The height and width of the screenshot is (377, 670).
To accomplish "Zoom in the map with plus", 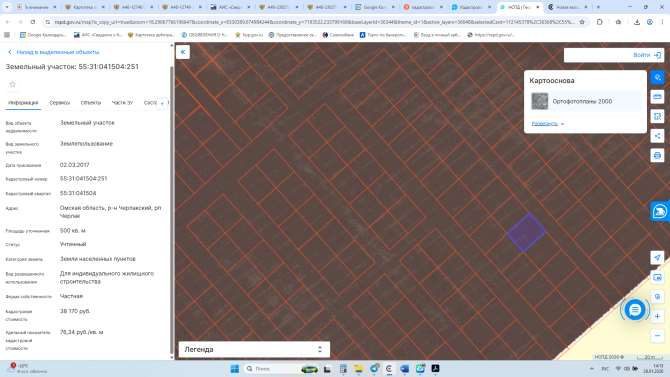I will coord(657,316).
